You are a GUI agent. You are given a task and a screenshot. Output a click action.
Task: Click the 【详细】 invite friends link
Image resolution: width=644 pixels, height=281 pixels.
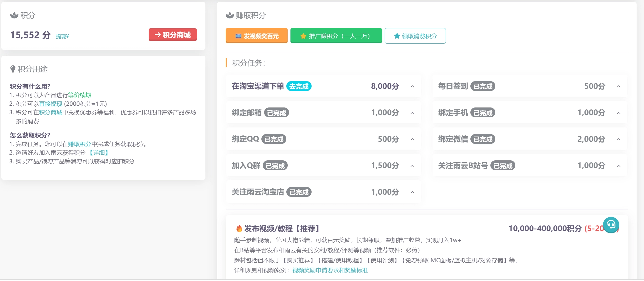point(99,153)
